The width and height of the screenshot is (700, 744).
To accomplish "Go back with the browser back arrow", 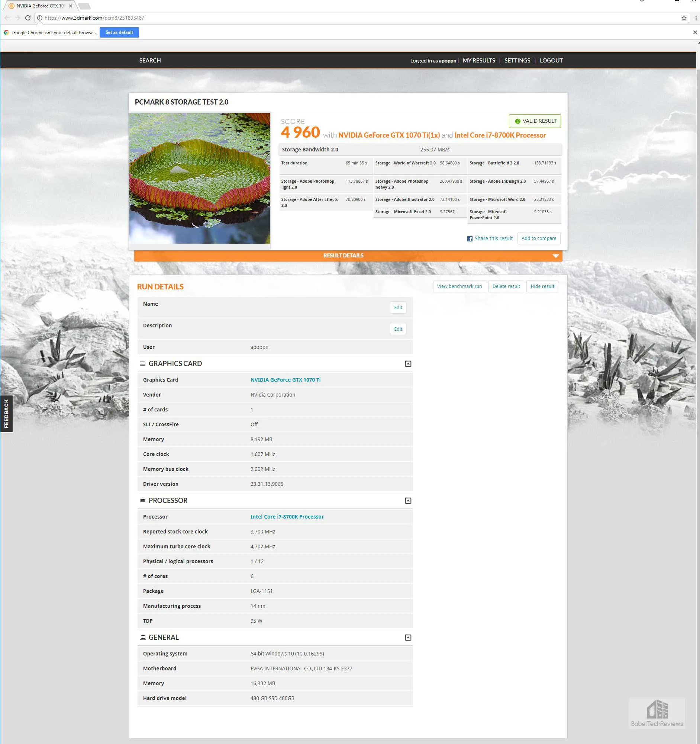I will (x=7, y=17).
